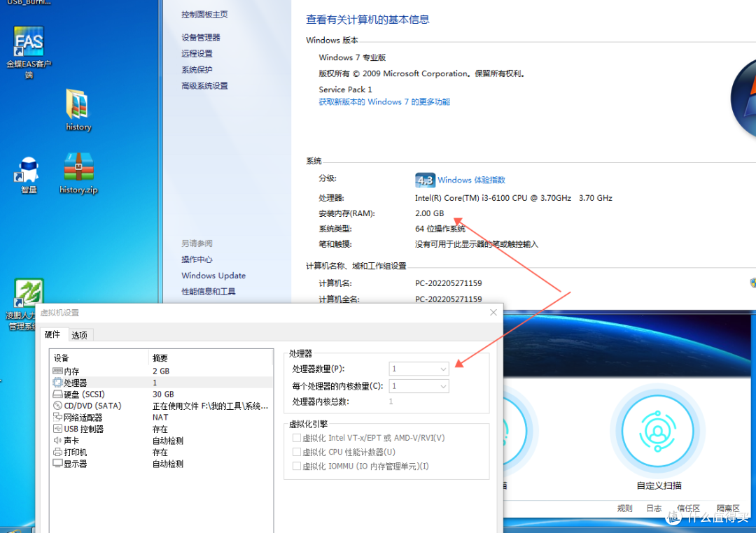Select the USB 控制器 device icon

point(57,429)
